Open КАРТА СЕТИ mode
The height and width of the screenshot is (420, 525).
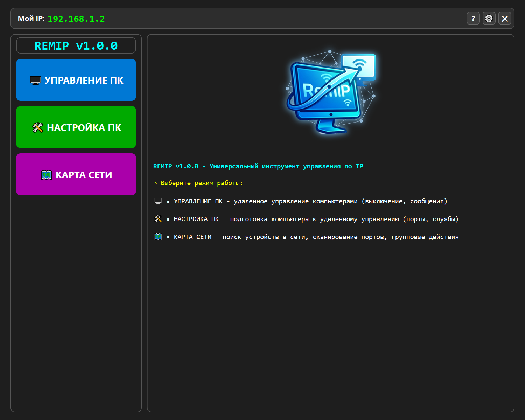click(x=76, y=174)
